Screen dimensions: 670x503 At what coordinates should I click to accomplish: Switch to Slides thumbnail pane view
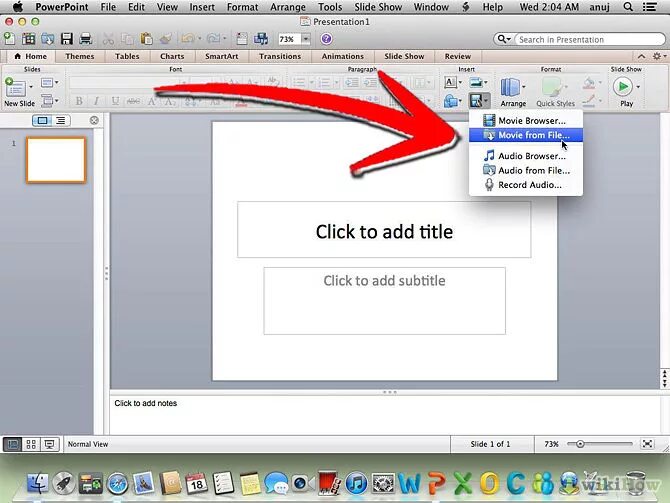tap(42, 121)
